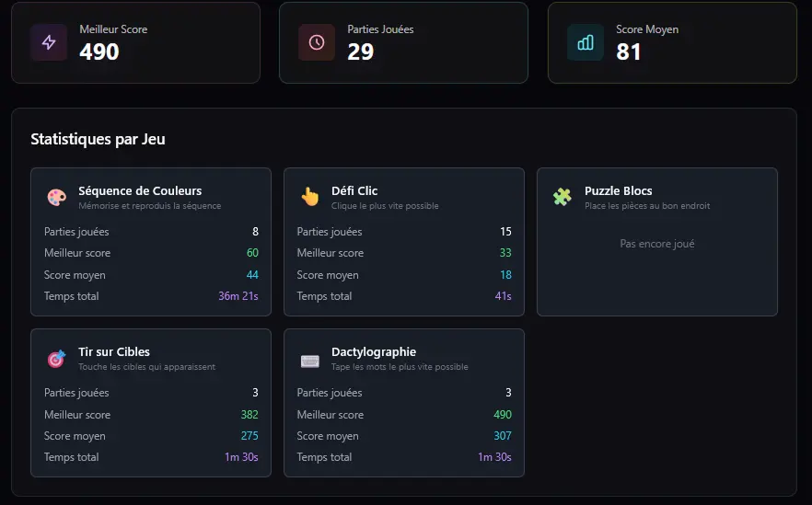Click the keyboard icon for Dactylographie
812x505 pixels.
(x=310, y=360)
